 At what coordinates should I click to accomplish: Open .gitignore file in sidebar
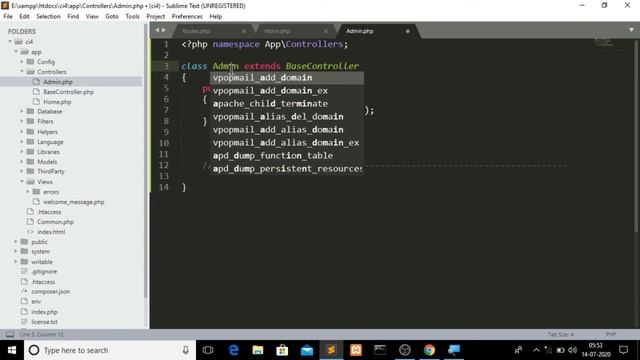(x=44, y=271)
